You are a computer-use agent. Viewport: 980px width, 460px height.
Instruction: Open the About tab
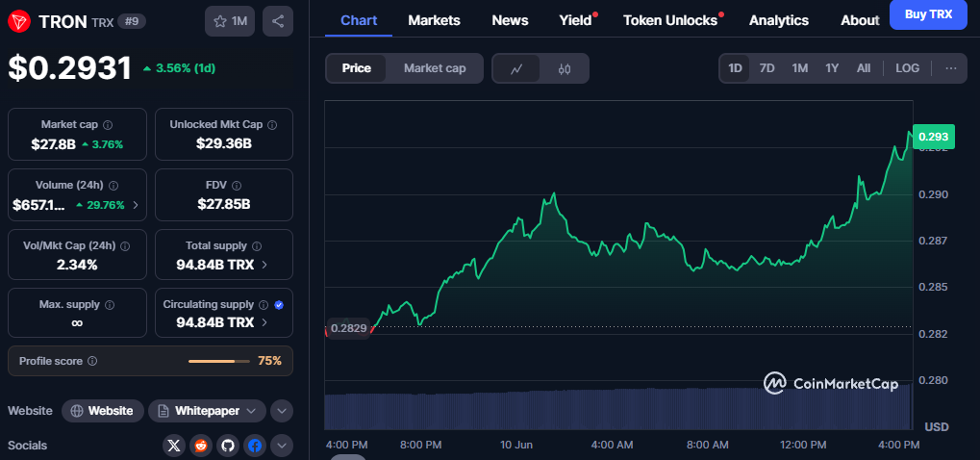(x=860, y=20)
